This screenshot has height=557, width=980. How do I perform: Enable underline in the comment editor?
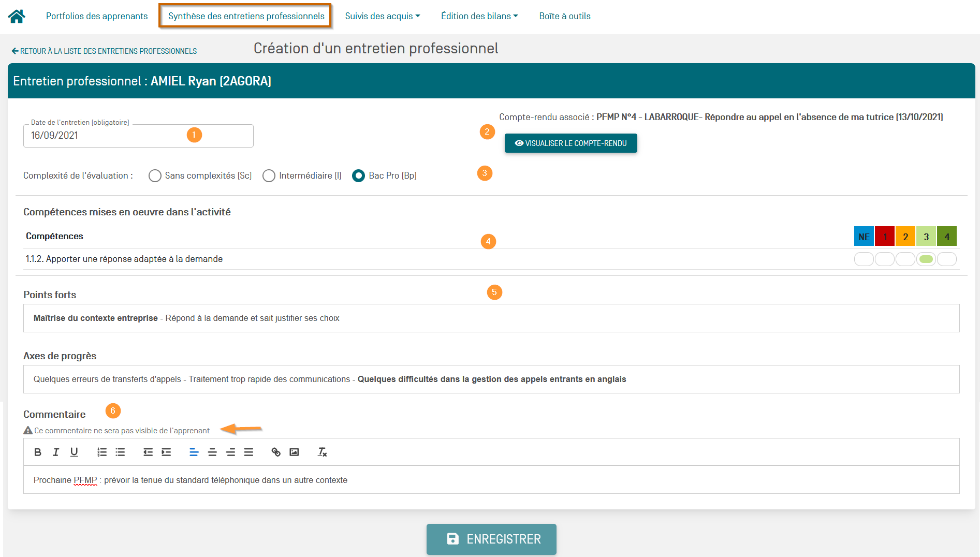coord(74,452)
